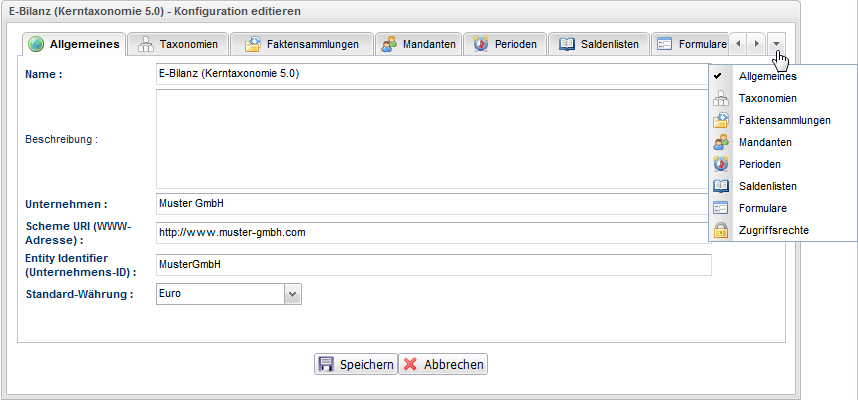Image resolution: width=858 pixels, height=400 pixels.
Task: Click the Taxonomien tab hierarchy icon
Action: [145, 44]
